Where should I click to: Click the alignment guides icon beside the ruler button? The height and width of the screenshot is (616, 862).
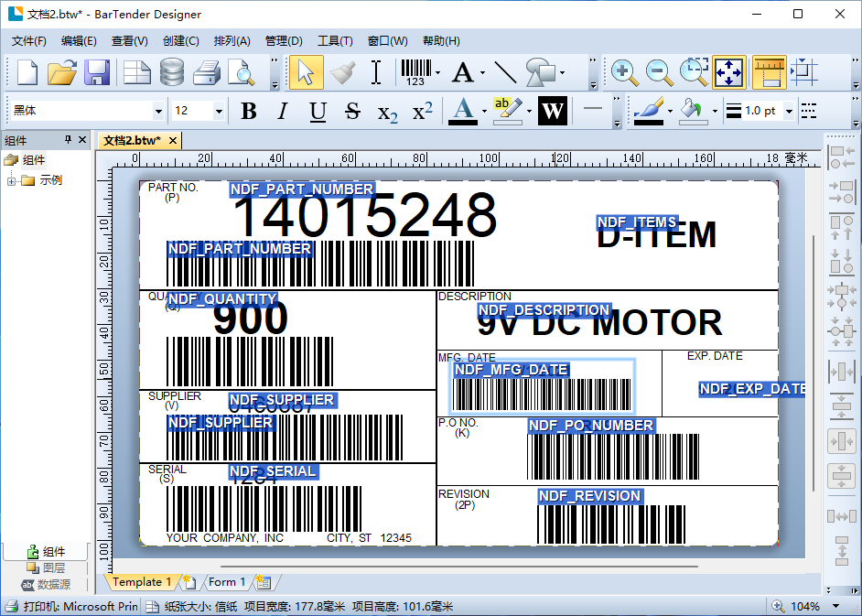(804, 72)
